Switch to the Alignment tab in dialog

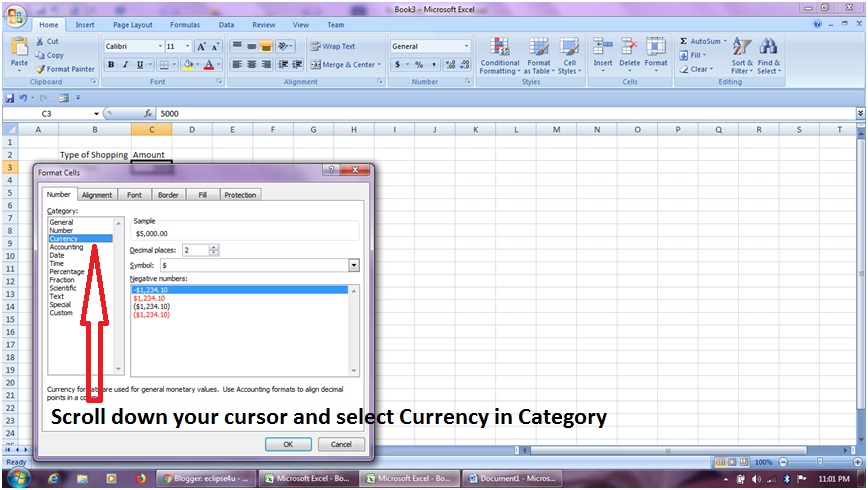(x=97, y=195)
